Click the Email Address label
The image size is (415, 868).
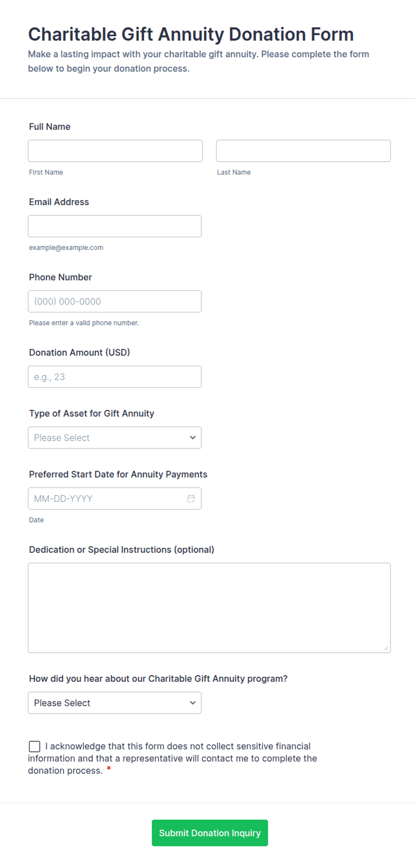click(x=59, y=202)
